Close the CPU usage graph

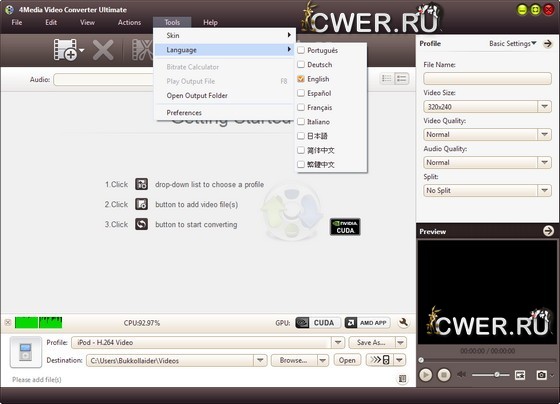[x=8, y=323]
